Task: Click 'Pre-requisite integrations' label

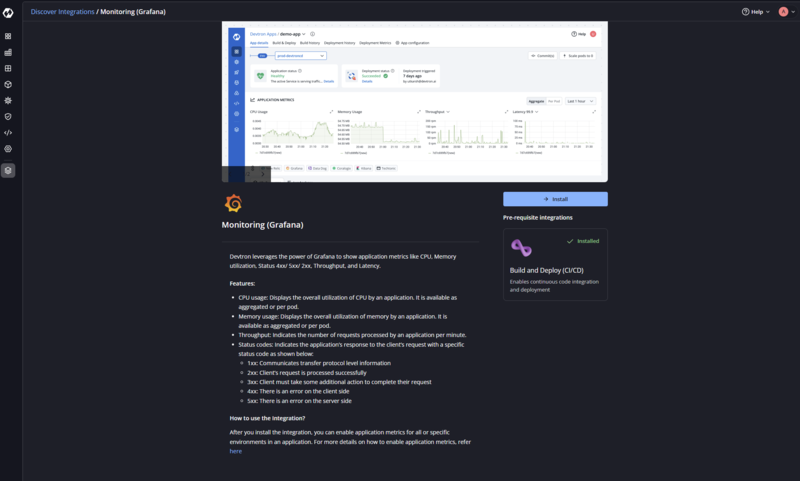Action: coord(538,217)
